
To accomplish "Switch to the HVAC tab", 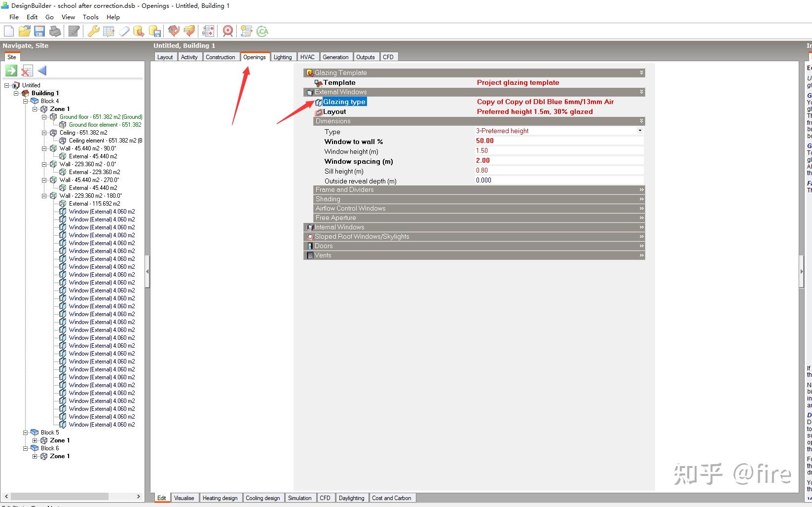I will [307, 57].
